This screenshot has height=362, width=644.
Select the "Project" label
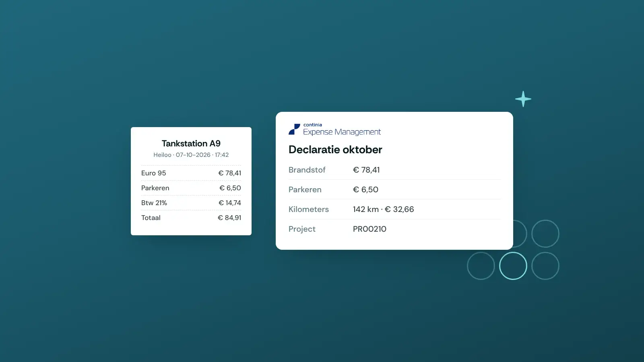pyautogui.click(x=302, y=229)
